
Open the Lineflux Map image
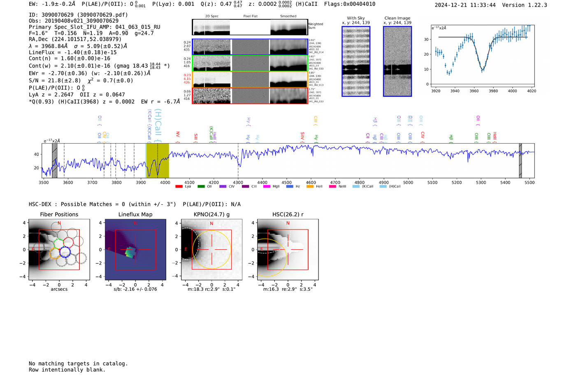tap(135, 250)
